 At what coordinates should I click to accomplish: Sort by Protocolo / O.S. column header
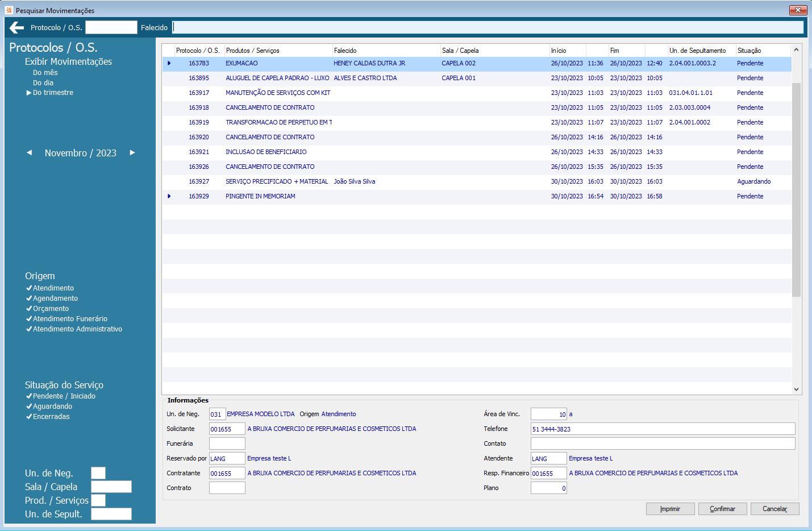click(199, 51)
